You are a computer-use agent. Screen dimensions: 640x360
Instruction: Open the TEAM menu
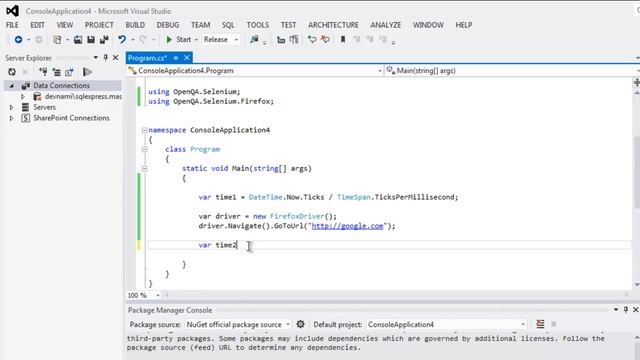201,25
